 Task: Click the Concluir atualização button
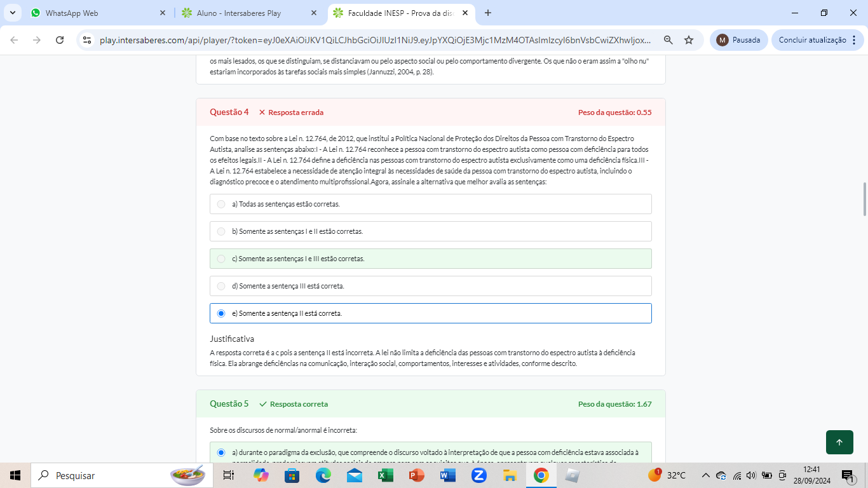coord(812,40)
